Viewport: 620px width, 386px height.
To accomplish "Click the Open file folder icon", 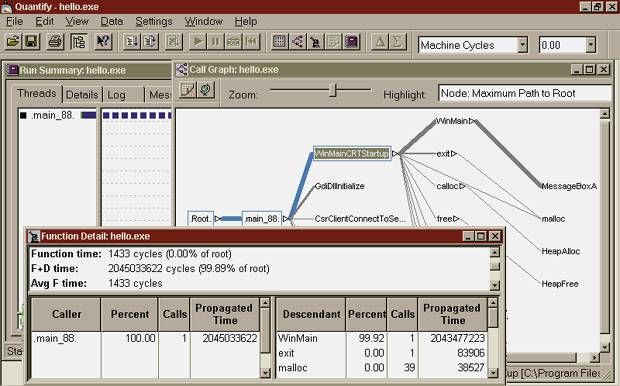I will (x=13, y=41).
